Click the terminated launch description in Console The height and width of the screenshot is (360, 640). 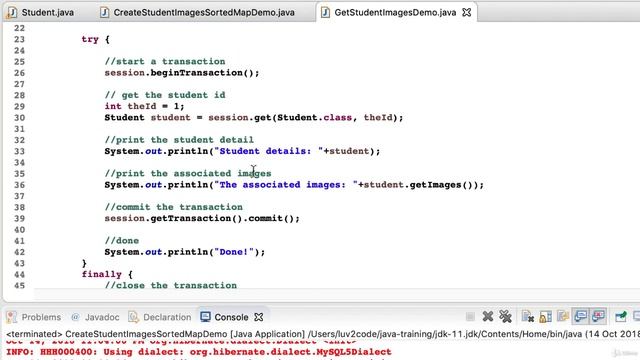[322, 334]
